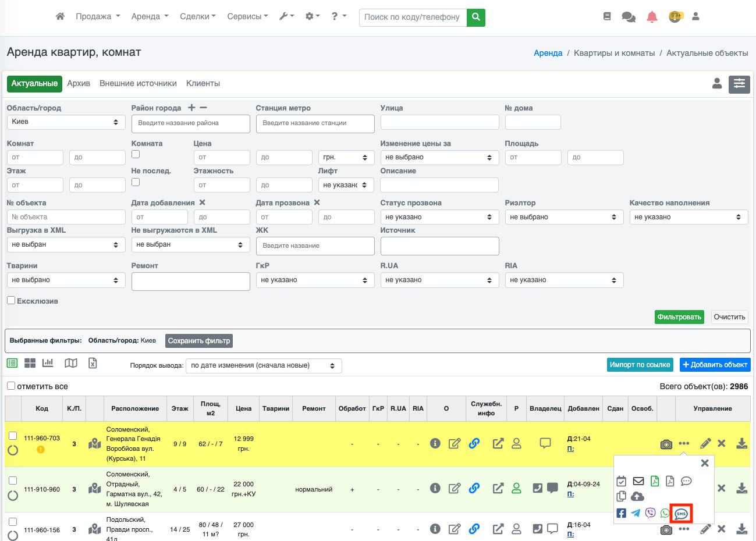The image size is (756, 541).
Task: Switch to the 'Архив' tab
Action: pyautogui.click(x=79, y=83)
